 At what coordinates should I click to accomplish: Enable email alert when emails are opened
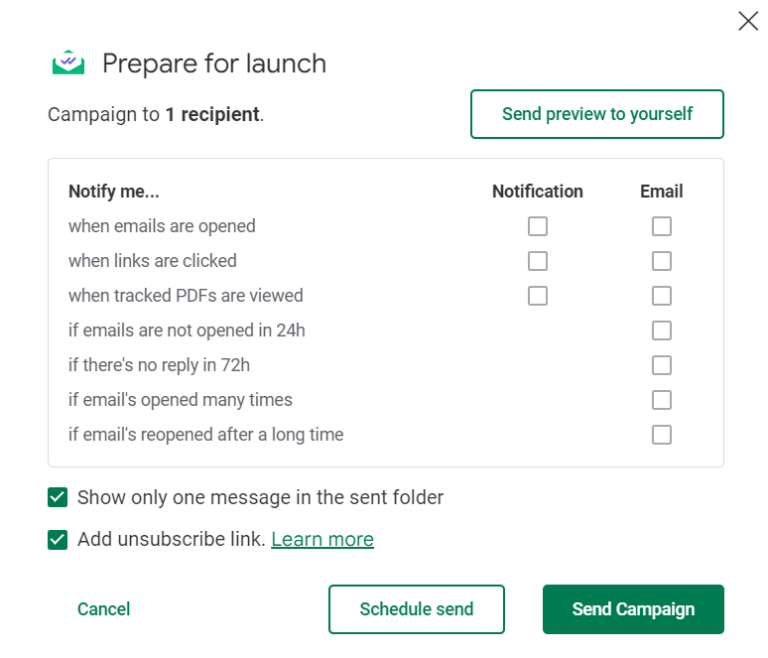click(661, 227)
